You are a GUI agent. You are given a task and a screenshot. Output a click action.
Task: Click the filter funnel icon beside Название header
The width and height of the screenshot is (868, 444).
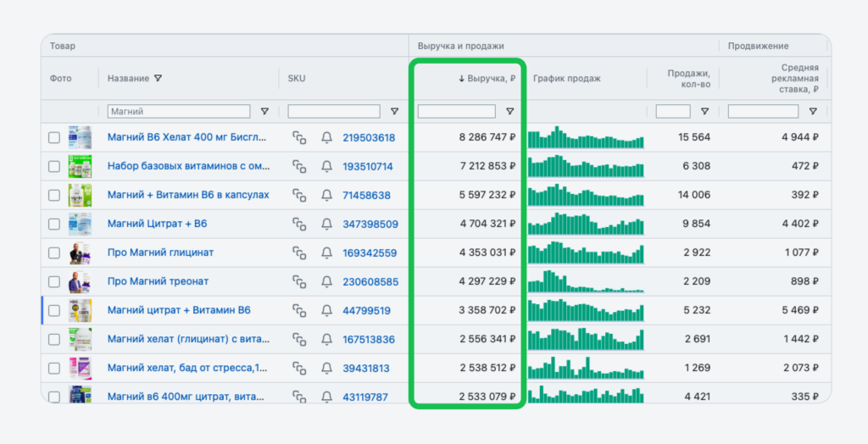(159, 79)
